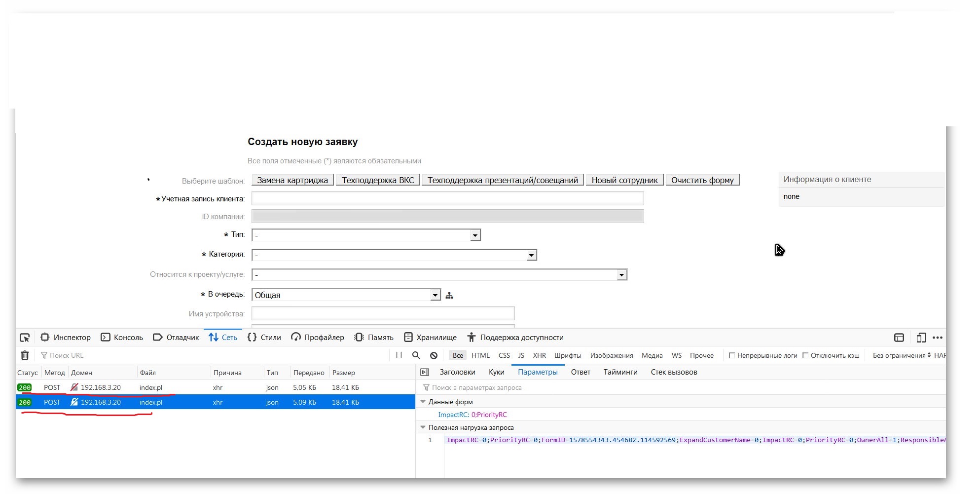This screenshot has width=980, height=494.
Task: Open the Память memory tab
Action: click(374, 338)
